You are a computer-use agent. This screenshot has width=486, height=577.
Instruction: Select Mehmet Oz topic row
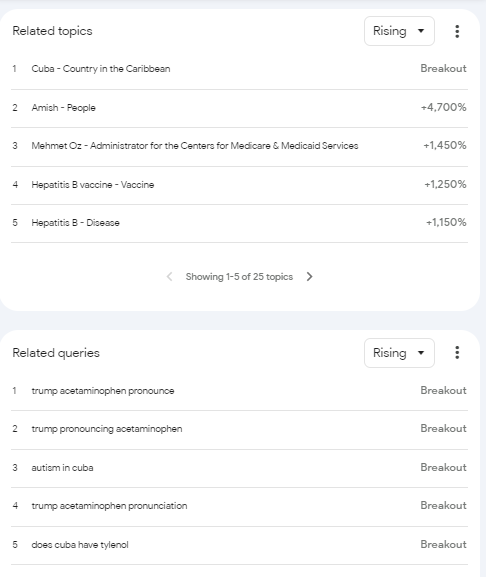240,146
